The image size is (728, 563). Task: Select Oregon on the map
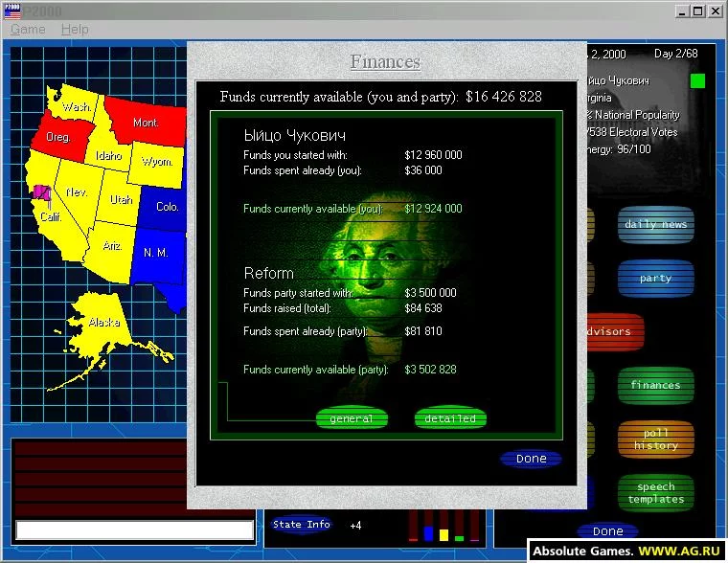pos(59,137)
